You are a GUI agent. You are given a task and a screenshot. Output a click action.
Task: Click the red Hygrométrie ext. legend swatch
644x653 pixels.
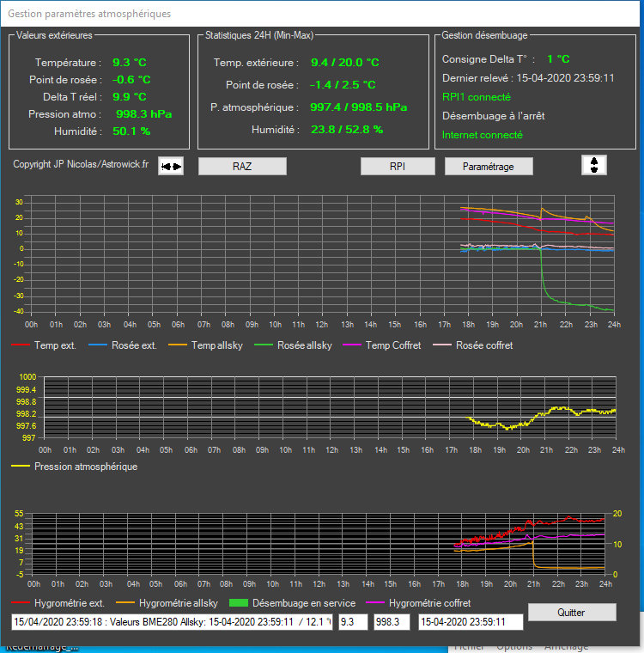tap(21, 602)
